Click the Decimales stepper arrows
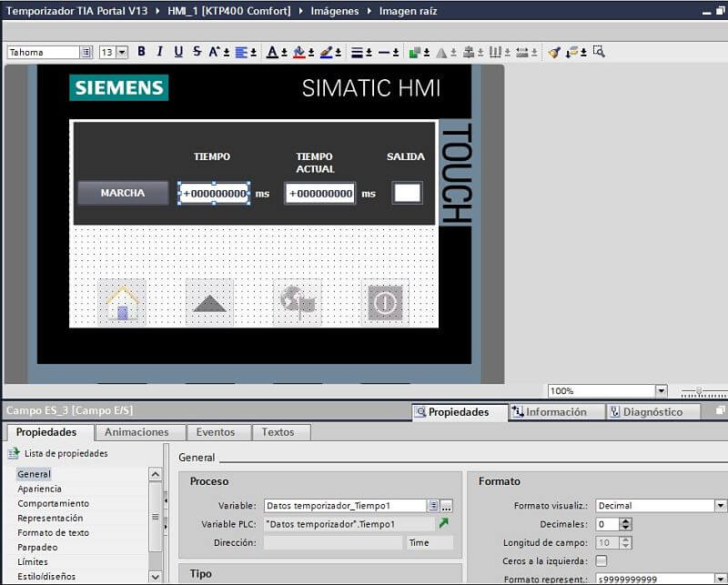Viewport: 728px width, 585px height. (x=626, y=524)
